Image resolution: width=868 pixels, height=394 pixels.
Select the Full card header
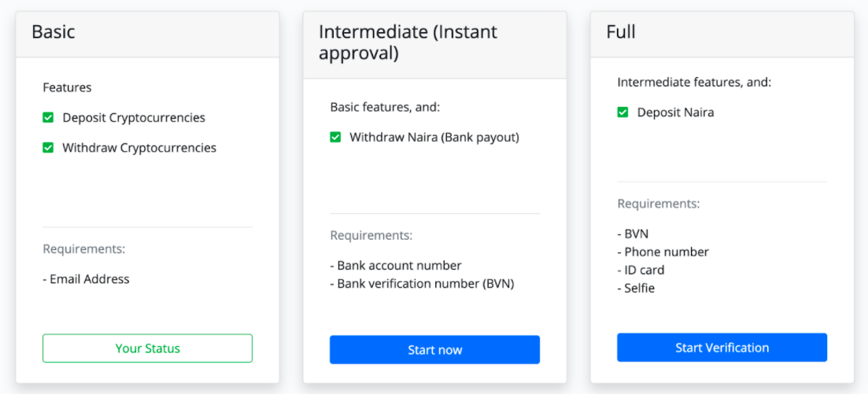(x=621, y=32)
